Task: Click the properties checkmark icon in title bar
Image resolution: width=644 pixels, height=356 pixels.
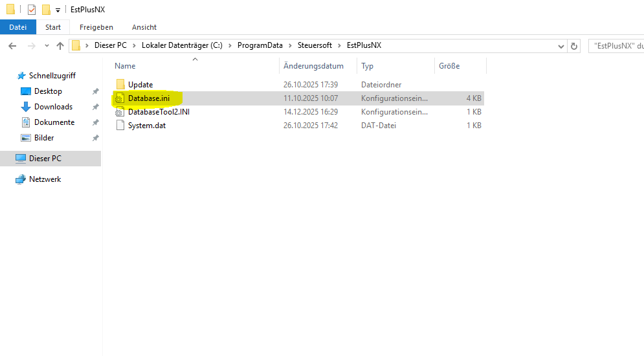Action: [x=31, y=10]
